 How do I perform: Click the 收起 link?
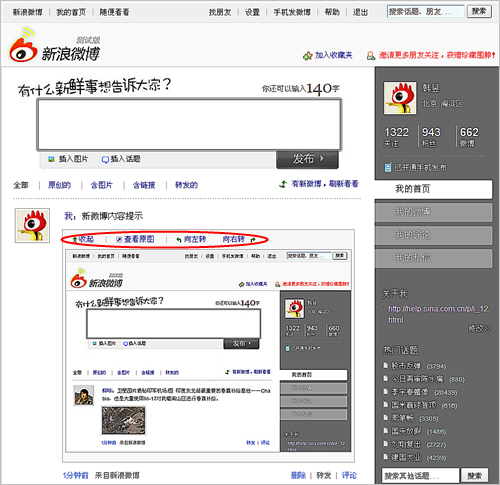86,239
